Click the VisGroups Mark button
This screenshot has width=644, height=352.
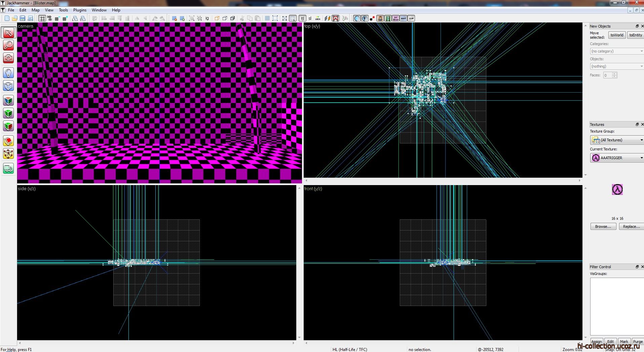(x=624, y=341)
